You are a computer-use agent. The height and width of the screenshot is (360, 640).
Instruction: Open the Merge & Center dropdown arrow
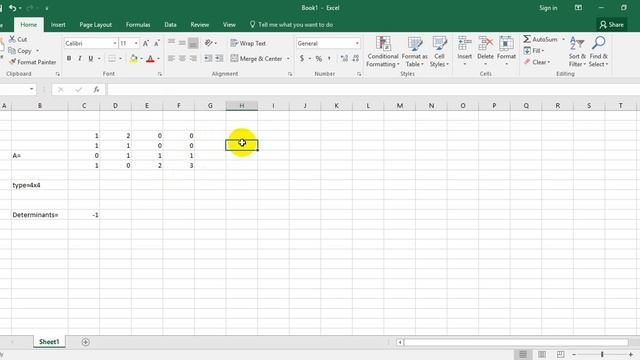point(288,59)
